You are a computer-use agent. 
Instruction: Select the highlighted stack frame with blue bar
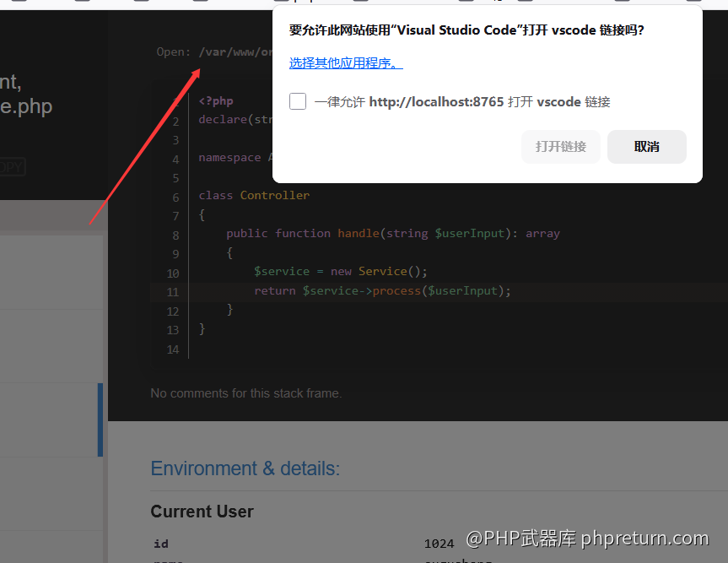tap(51, 420)
